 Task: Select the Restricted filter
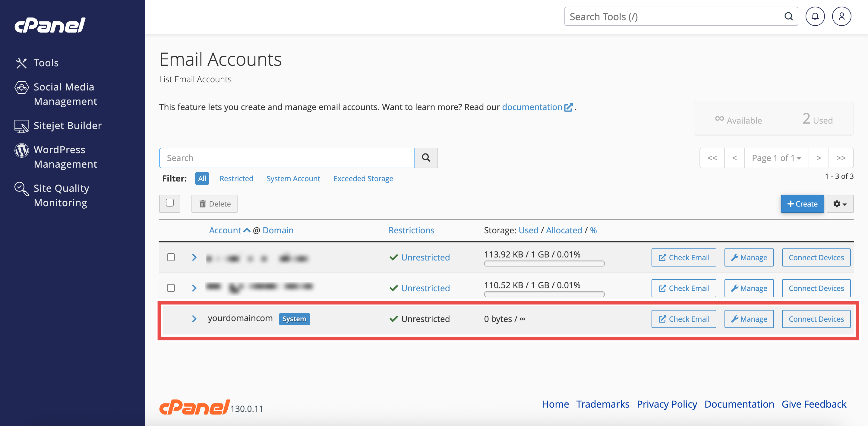point(236,178)
